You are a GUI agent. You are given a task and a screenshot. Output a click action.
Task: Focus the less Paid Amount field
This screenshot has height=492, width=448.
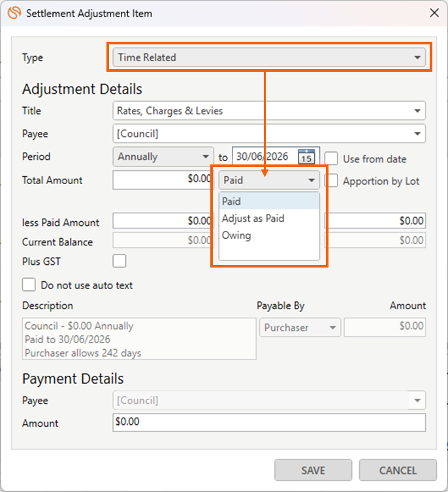click(x=162, y=221)
